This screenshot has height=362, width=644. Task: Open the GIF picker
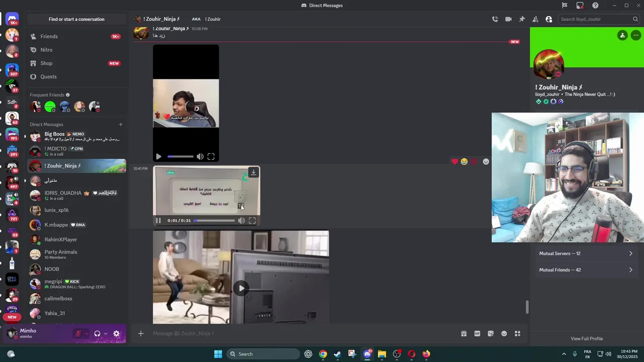[477, 333]
